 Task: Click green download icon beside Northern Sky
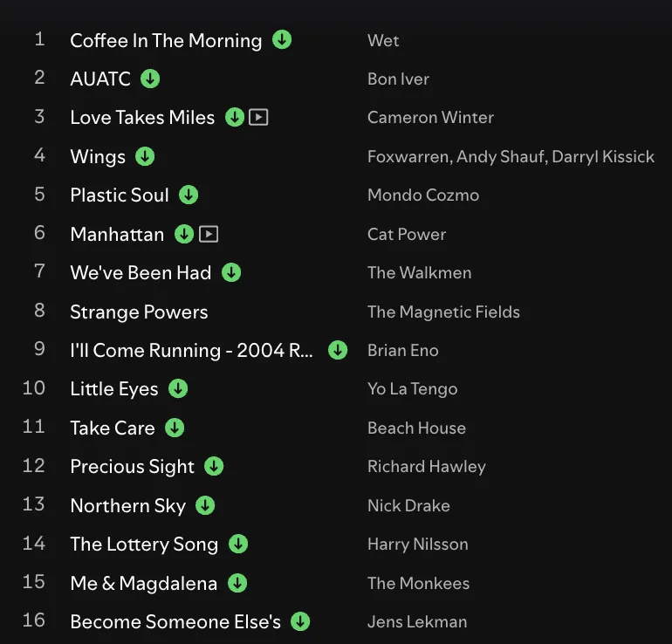(x=205, y=505)
